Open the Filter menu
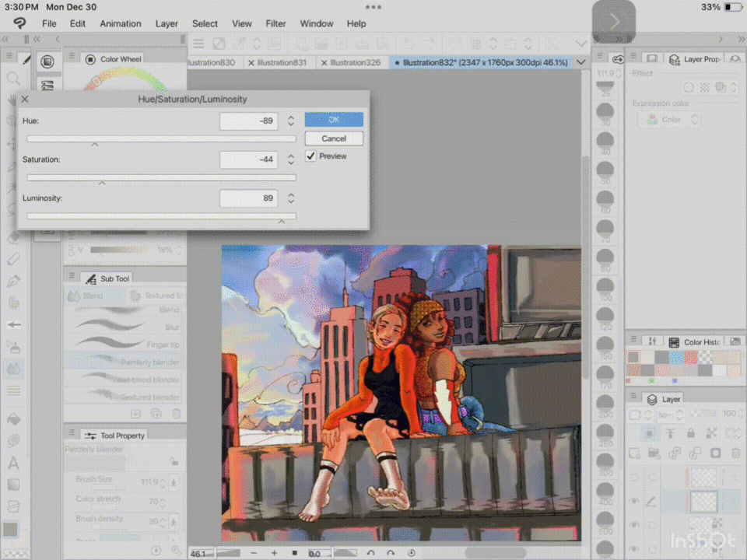The width and height of the screenshot is (747, 560). 275,23
